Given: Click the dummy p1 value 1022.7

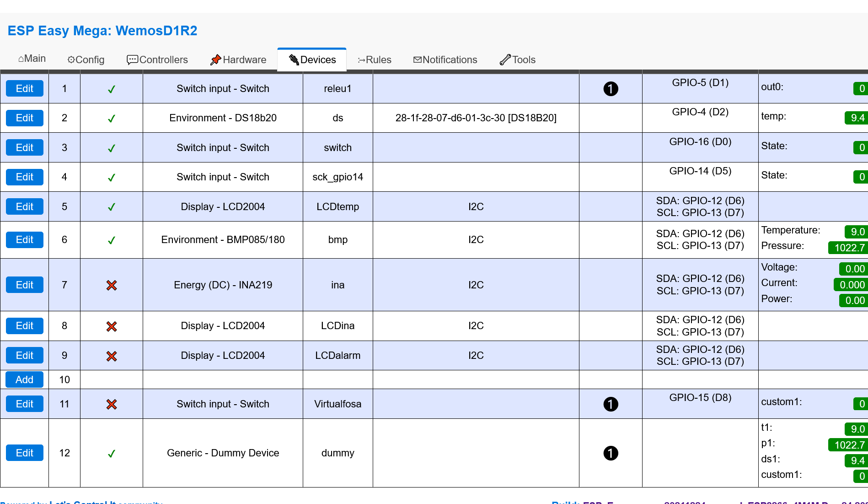Looking at the screenshot, I should [x=849, y=445].
